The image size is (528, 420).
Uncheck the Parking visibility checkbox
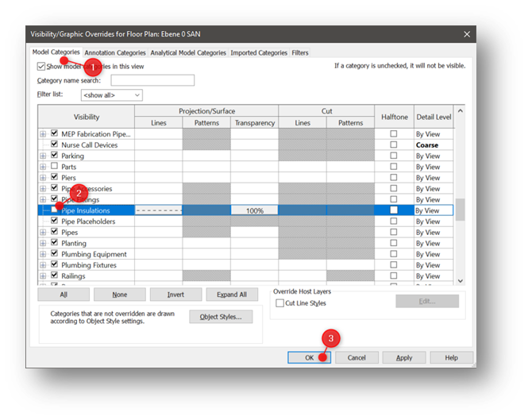[54, 155]
